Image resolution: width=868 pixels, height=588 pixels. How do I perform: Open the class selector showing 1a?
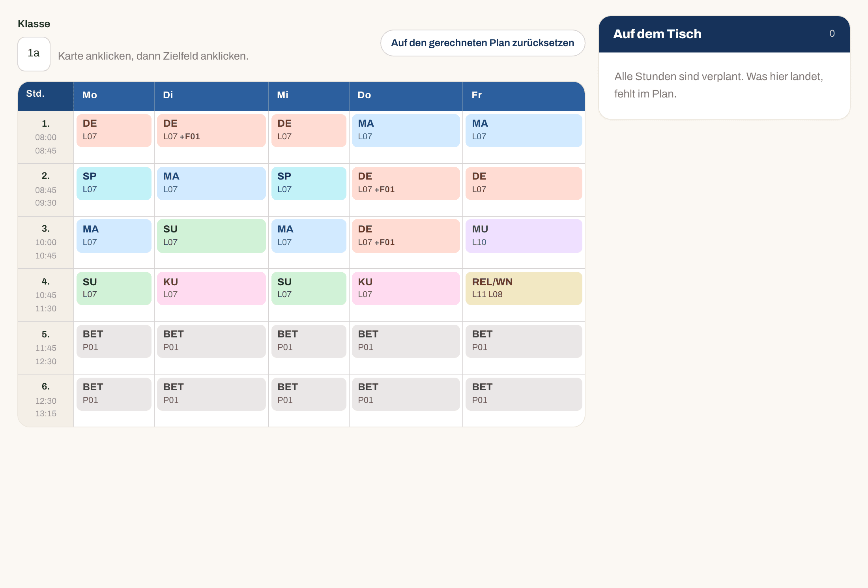tap(34, 54)
